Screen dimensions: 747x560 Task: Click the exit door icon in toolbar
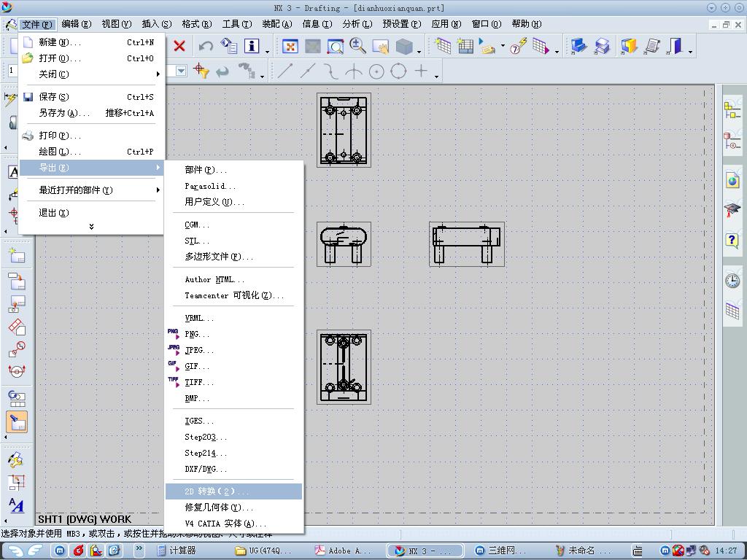[x=675, y=46]
